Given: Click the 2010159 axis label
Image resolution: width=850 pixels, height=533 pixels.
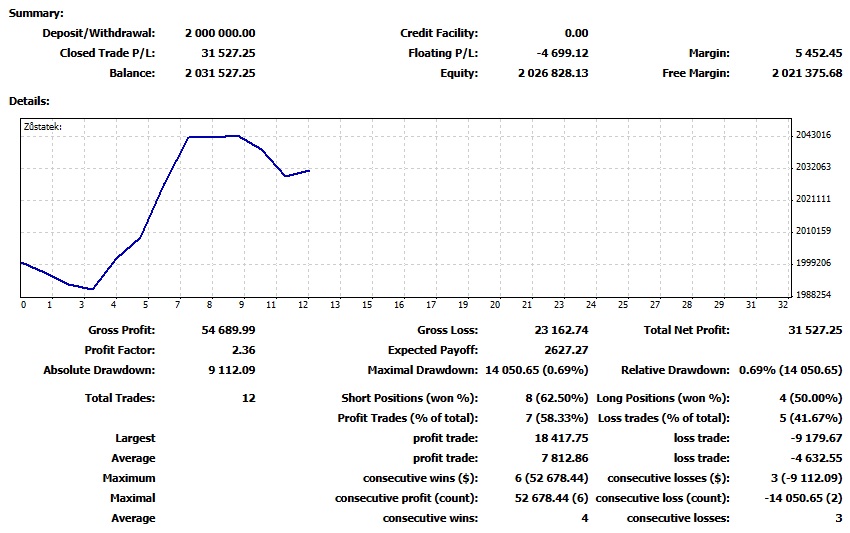Looking at the screenshot, I should coord(813,231).
